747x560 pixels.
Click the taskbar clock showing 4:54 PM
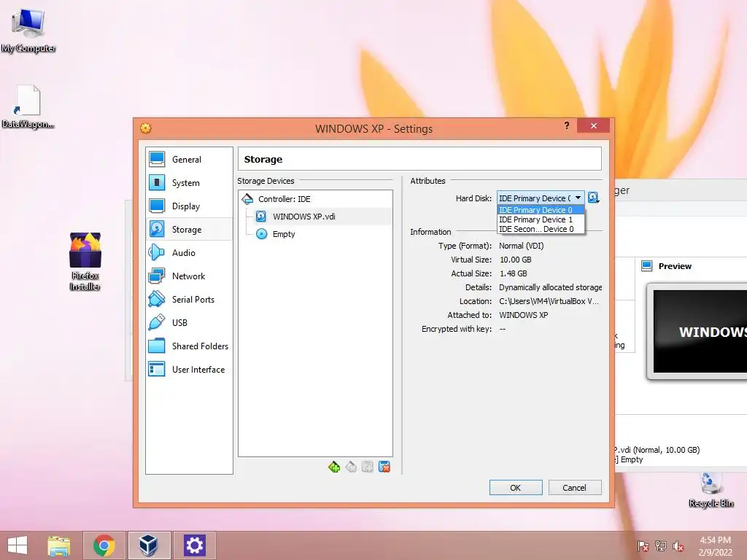tap(715, 546)
